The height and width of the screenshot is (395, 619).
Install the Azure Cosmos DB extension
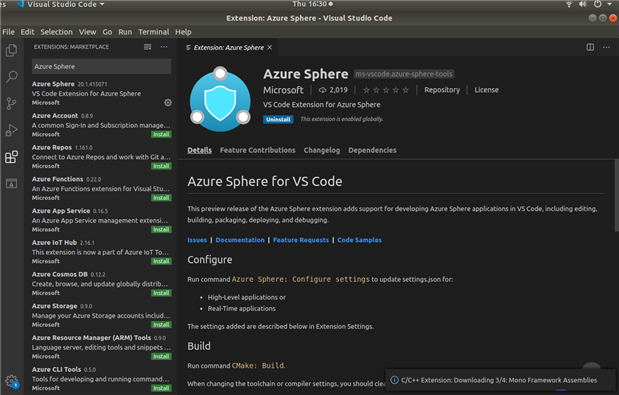[161, 293]
